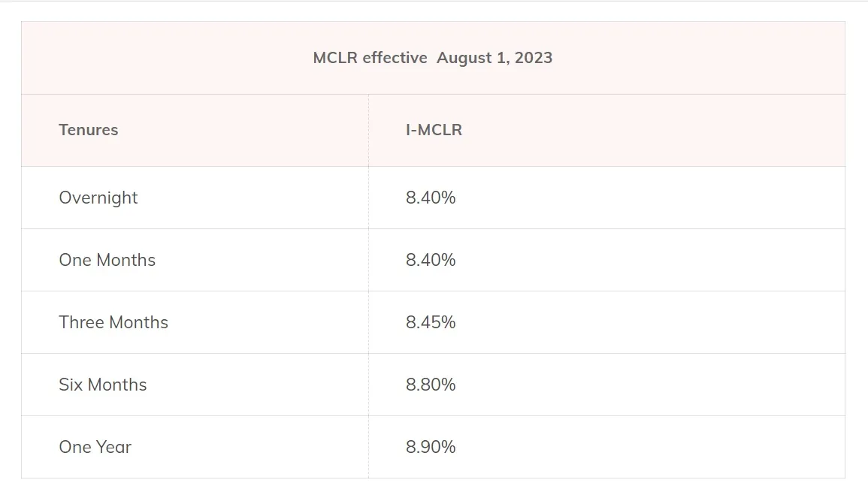Screen dimensions: 868x501
Task: Select the One Months tenure cell
Action: click(x=107, y=260)
